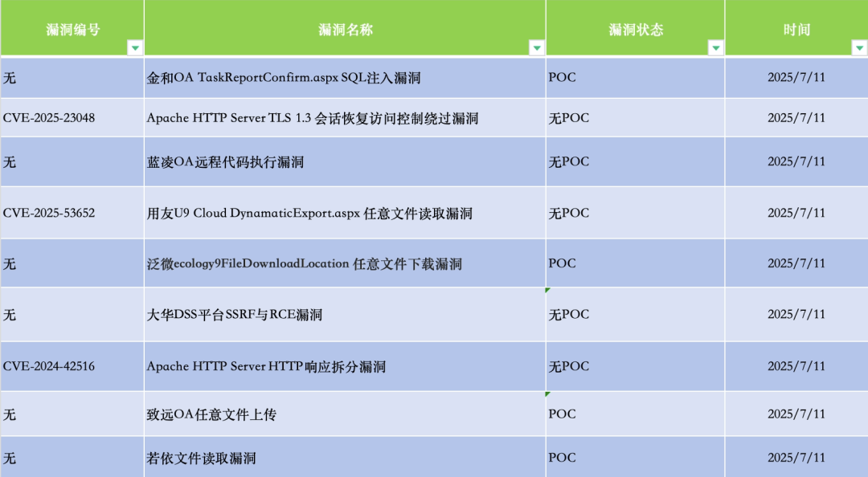Click the 2025/7/11 date in 泛微ecology9 row
Image resolution: width=868 pixels, height=477 pixels.
[x=796, y=263]
